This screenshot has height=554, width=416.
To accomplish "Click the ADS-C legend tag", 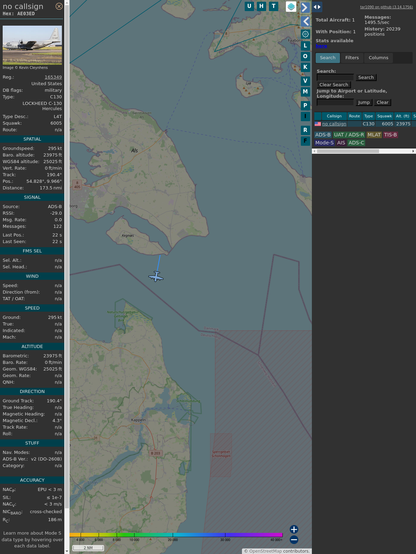I will (356, 143).
